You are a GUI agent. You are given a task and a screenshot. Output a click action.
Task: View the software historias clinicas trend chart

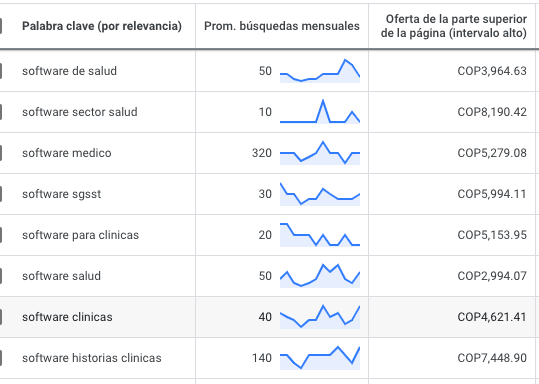pyautogui.click(x=320, y=358)
